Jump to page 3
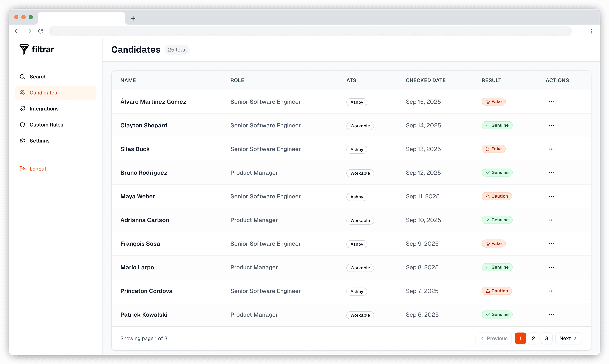This screenshot has width=609, height=364. point(546,339)
